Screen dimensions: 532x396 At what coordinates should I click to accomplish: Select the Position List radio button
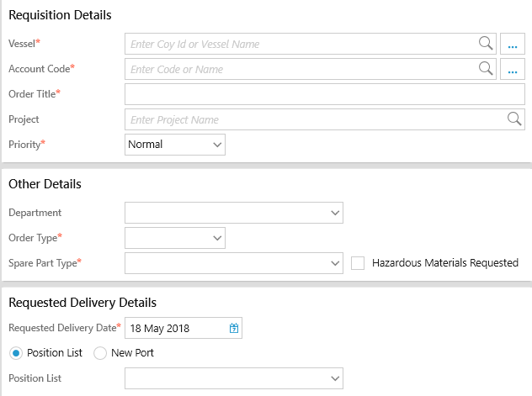tap(16, 353)
